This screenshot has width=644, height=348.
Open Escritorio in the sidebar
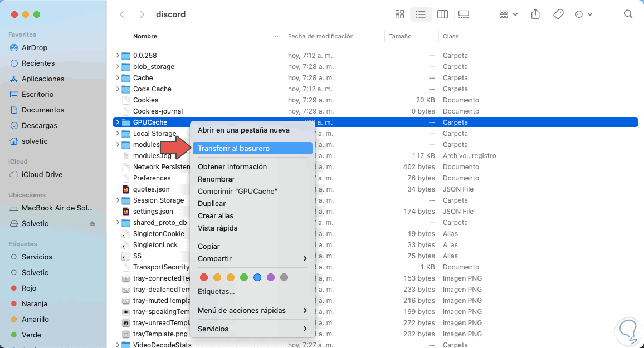tap(37, 95)
